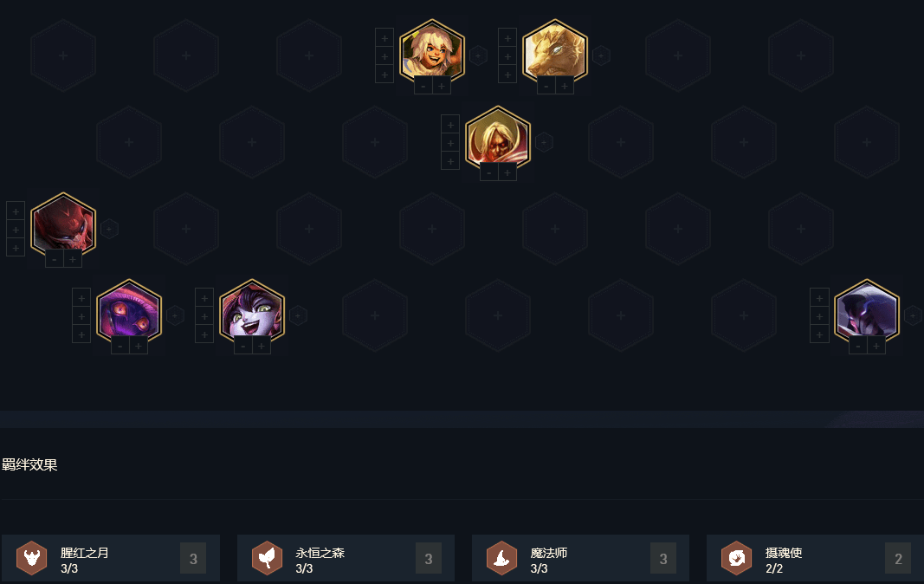
Task: Decrease star level of blonde smiling champion
Action: coord(423,87)
